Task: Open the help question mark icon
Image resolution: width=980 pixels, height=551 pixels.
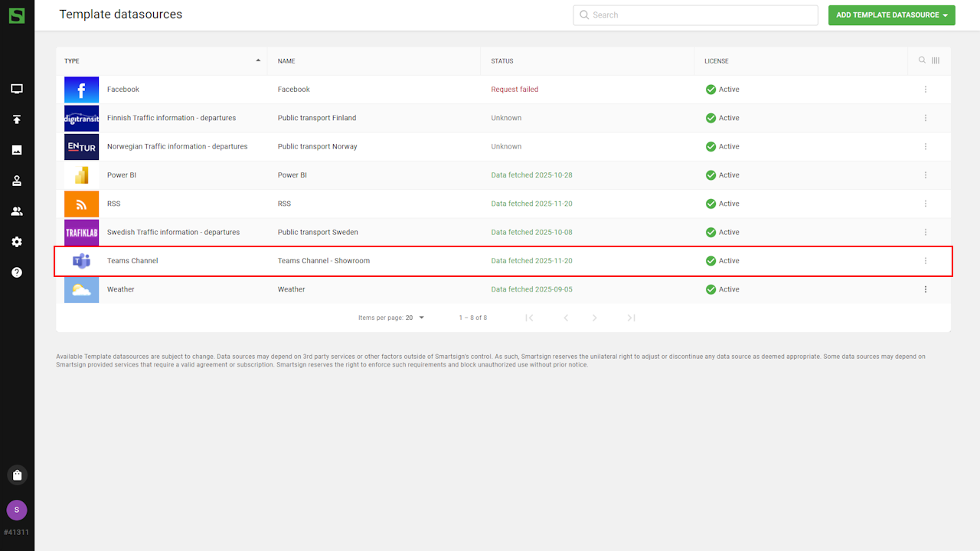Action: [x=17, y=272]
